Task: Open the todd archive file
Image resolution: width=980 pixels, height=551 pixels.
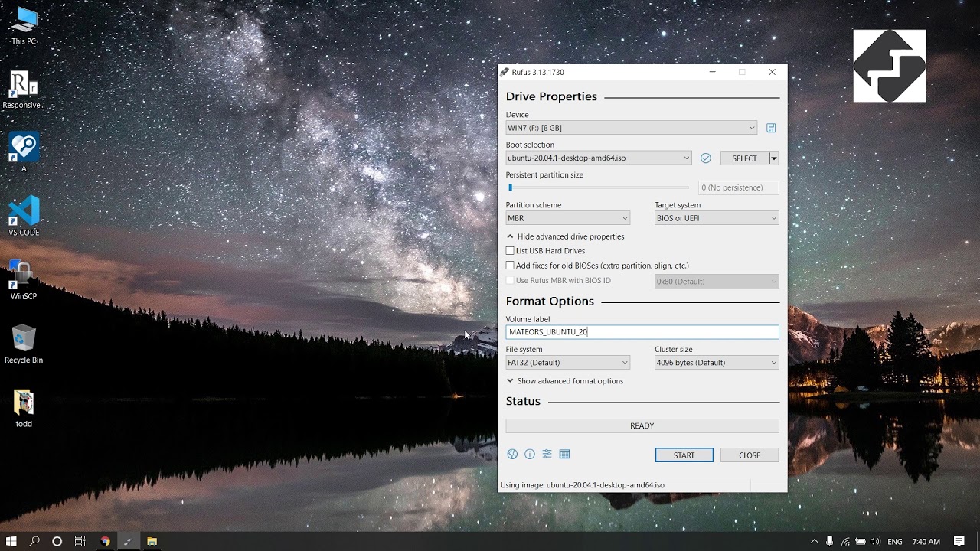Action: tap(24, 408)
